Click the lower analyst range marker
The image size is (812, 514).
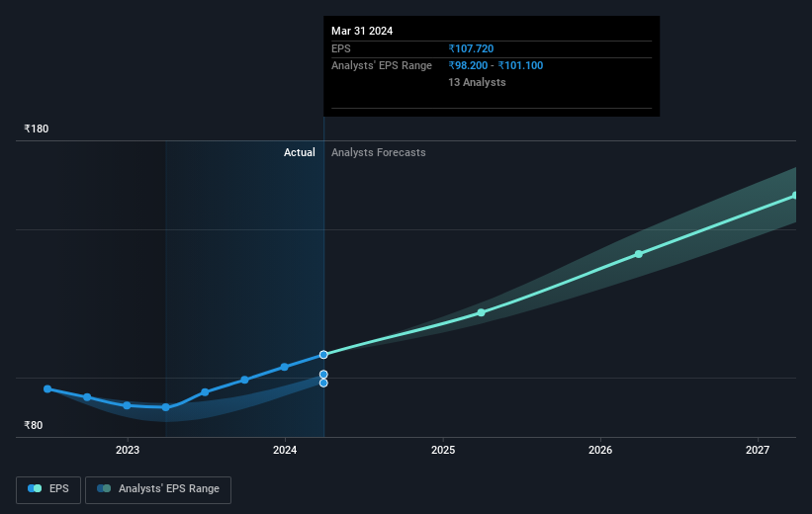pyautogui.click(x=323, y=384)
